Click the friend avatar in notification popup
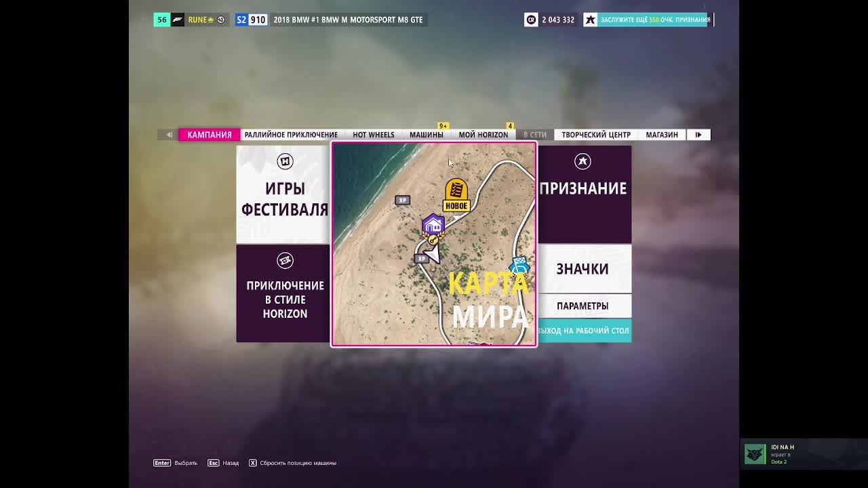868x488 pixels. [755, 454]
